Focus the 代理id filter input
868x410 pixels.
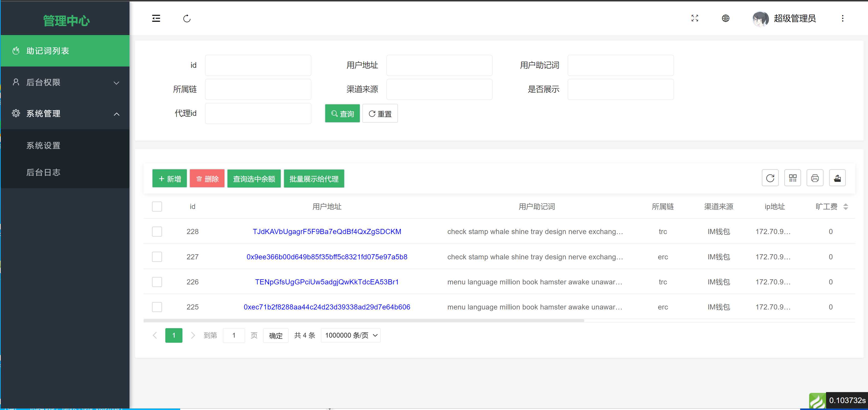click(258, 113)
